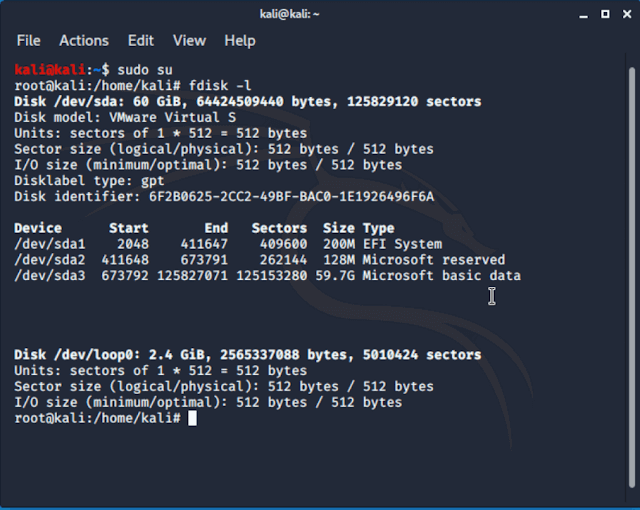Click the 'Microsoft basic data' partition type
Screen dimensions: 640x510
tap(441, 276)
